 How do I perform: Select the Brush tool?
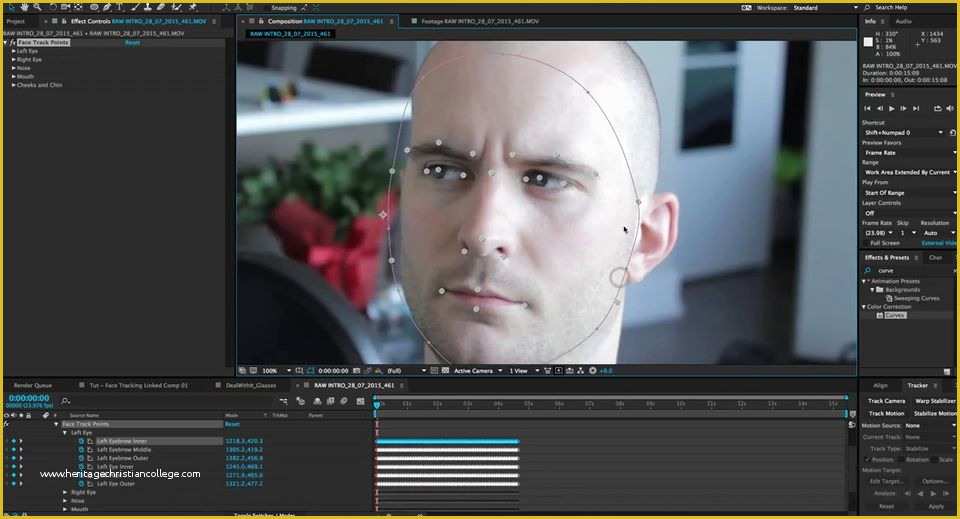pos(135,7)
